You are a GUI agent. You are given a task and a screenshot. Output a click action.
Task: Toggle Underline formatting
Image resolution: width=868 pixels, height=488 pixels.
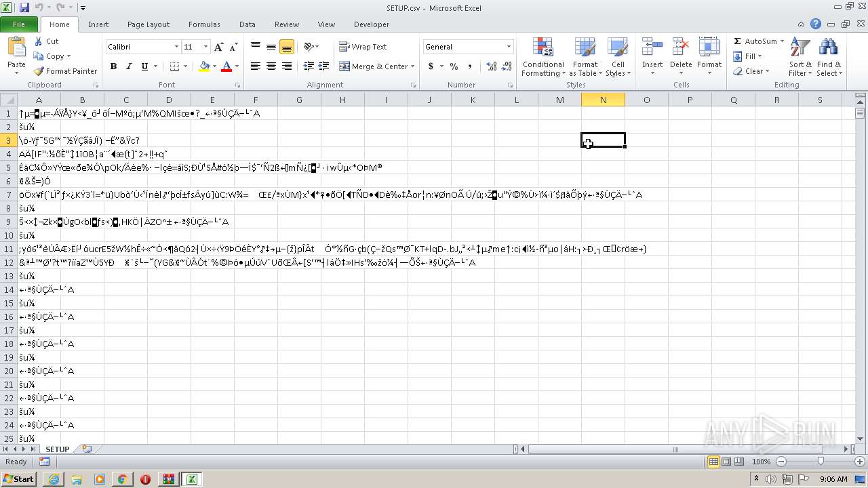point(144,66)
